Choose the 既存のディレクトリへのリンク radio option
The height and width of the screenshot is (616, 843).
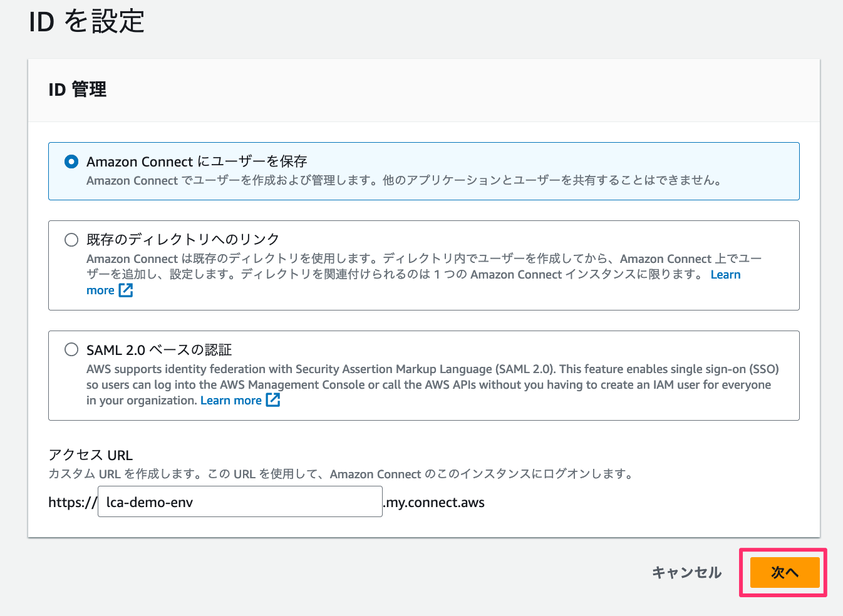(71, 240)
